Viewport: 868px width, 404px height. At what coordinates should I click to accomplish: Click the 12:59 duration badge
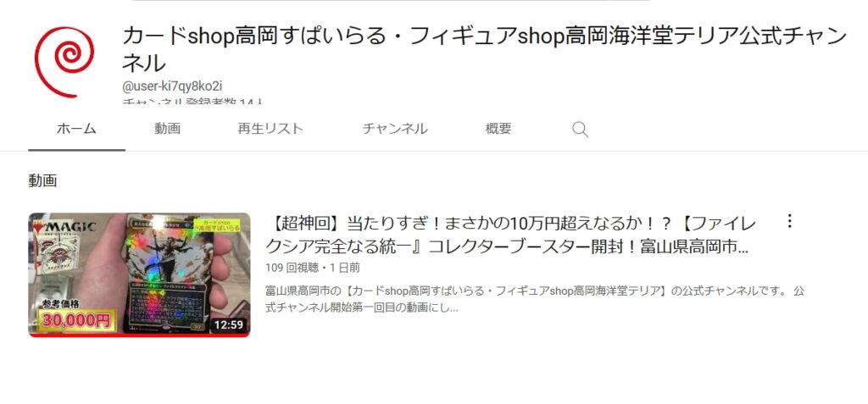click(x=229, y=324)
